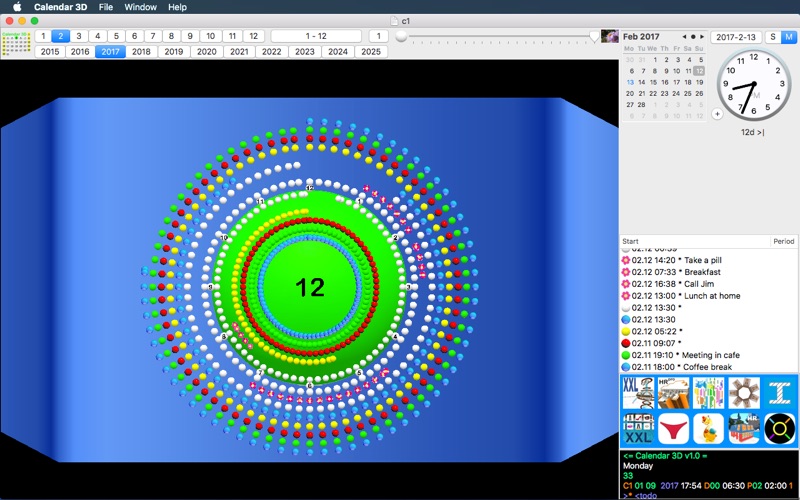The height and width of the screenshot is (500, 800).
Task: Click the small calendar thumbnail icon top-left
Action: click(16, 43)
